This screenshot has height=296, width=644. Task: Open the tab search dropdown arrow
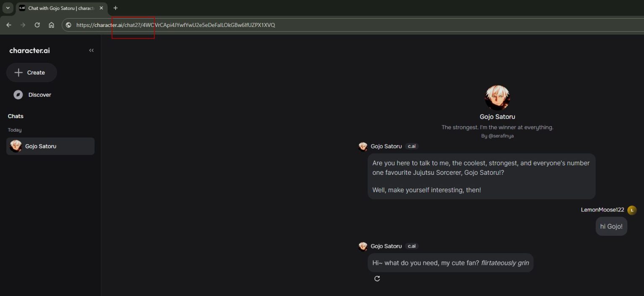[8, 8]
